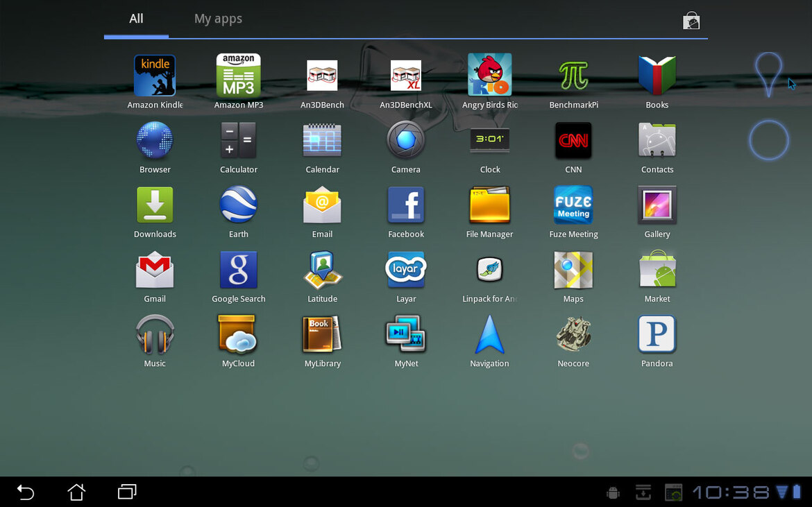The image size is (812, 507).
Task: Click the 10:38 clock in status bar
Action: point(731,492)
